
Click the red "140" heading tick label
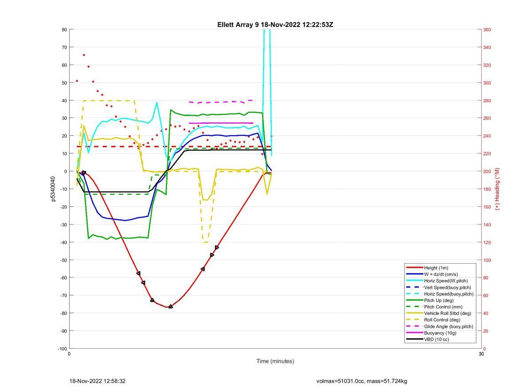(487, 225)
